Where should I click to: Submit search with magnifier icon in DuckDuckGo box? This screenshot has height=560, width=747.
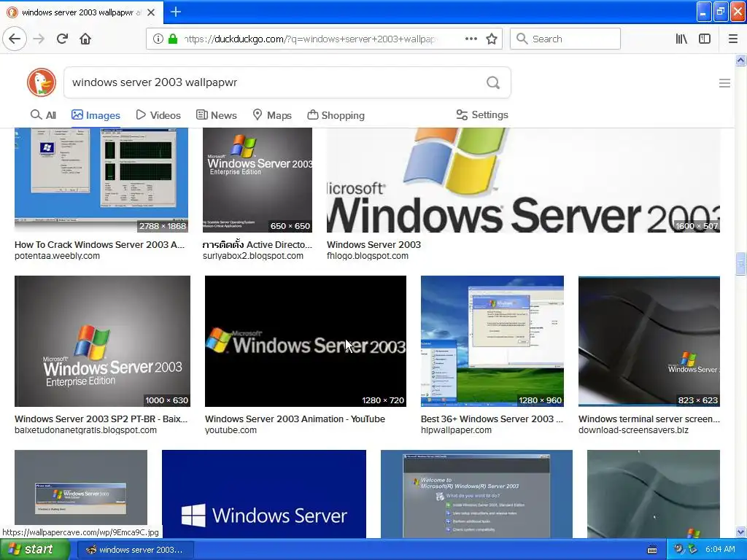click(493, 82)
